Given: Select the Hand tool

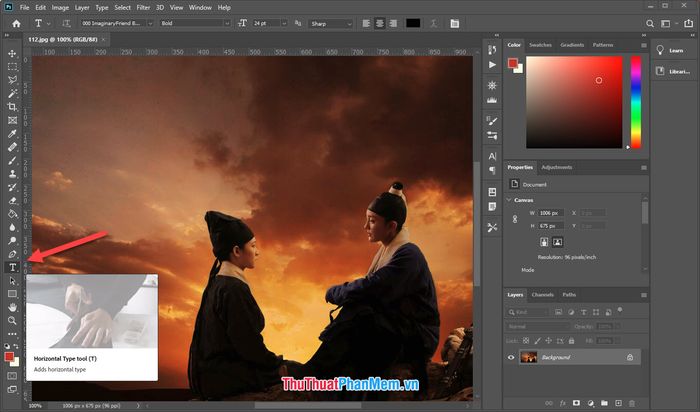Looking at the screenshot, I should pos(12,307).
